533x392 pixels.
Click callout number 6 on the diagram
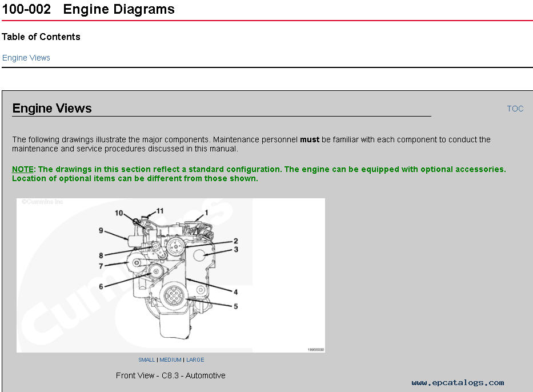click(x=101, y=287)
